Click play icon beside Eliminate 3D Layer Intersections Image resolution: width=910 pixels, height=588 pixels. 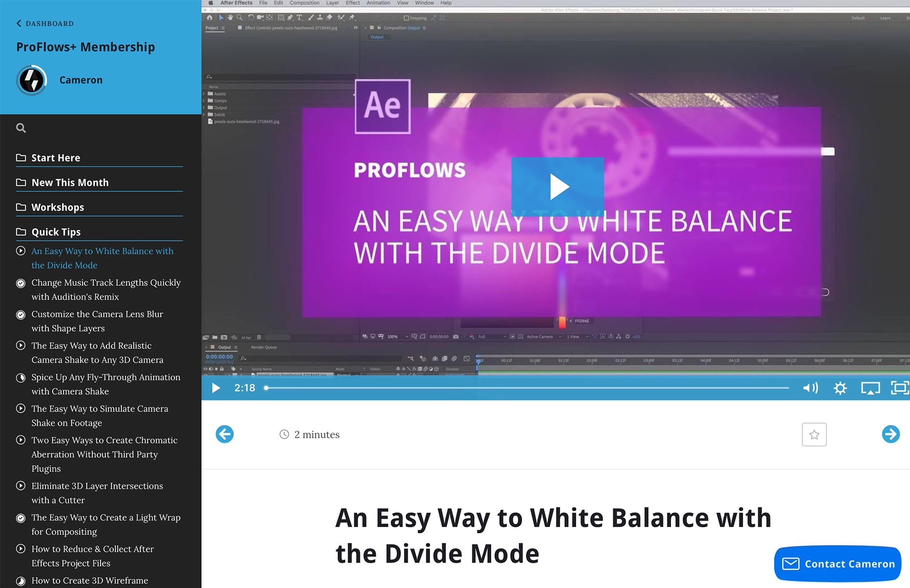pyautogui.click(x=21, y=486)
